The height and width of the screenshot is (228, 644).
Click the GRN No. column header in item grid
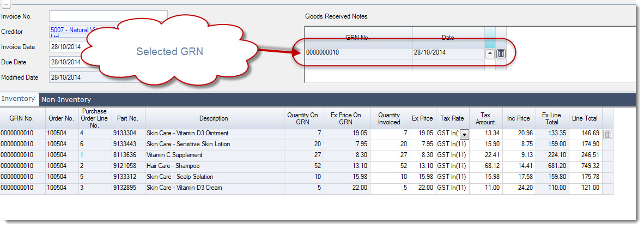point(22,118)
